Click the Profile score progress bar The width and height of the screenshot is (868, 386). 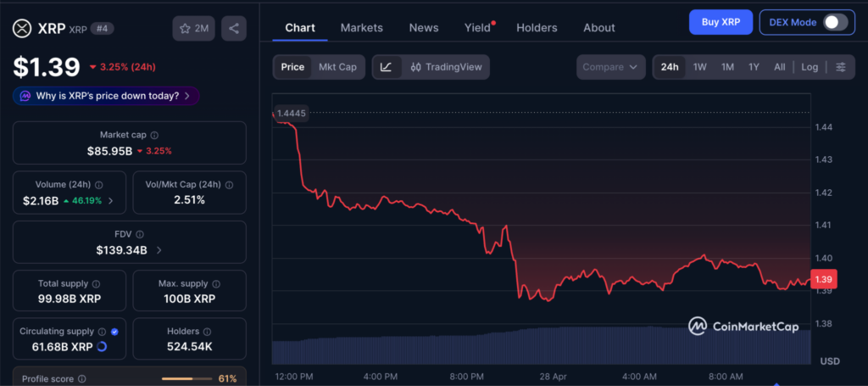[186, 378]
